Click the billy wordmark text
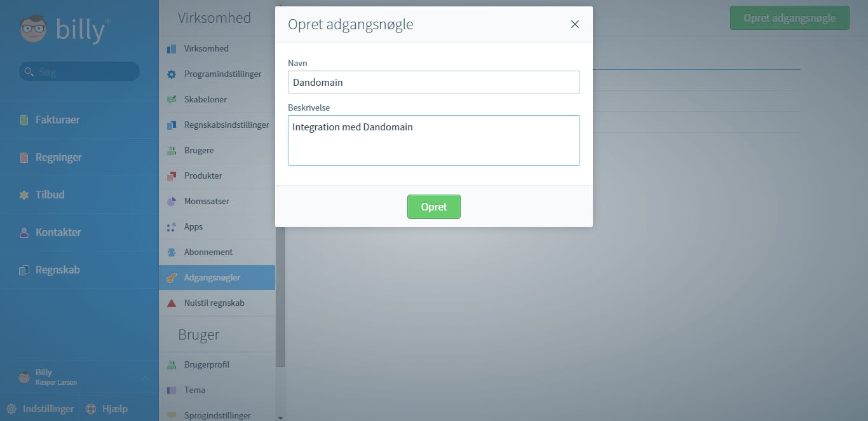The width and height of the screenshot is (868, 421). click(82, 30)
